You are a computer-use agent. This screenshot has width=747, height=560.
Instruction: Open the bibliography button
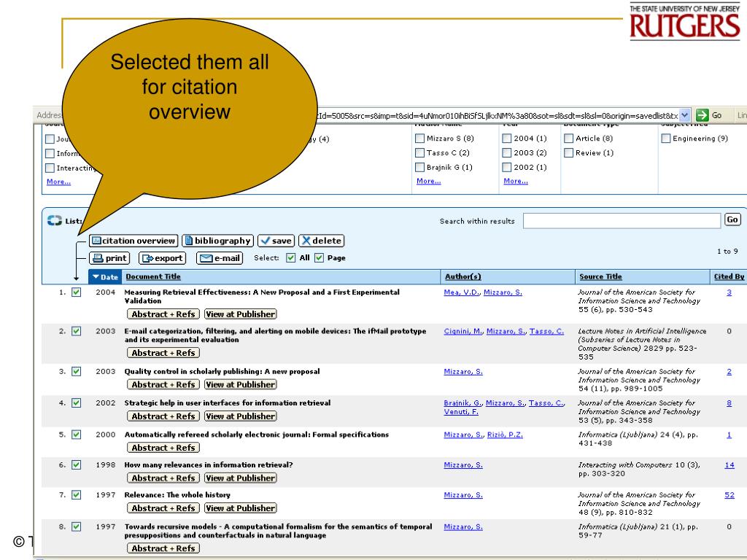click(x=217, y=241)
